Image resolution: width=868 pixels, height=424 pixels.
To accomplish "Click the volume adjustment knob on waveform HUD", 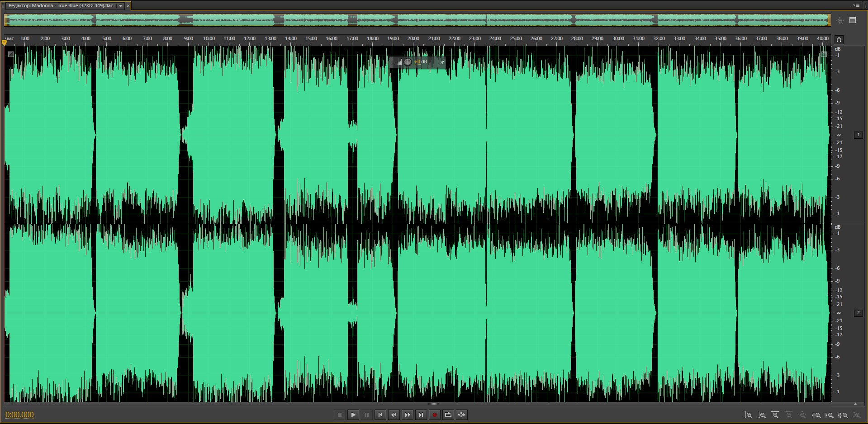I will (x=408, y=62).
